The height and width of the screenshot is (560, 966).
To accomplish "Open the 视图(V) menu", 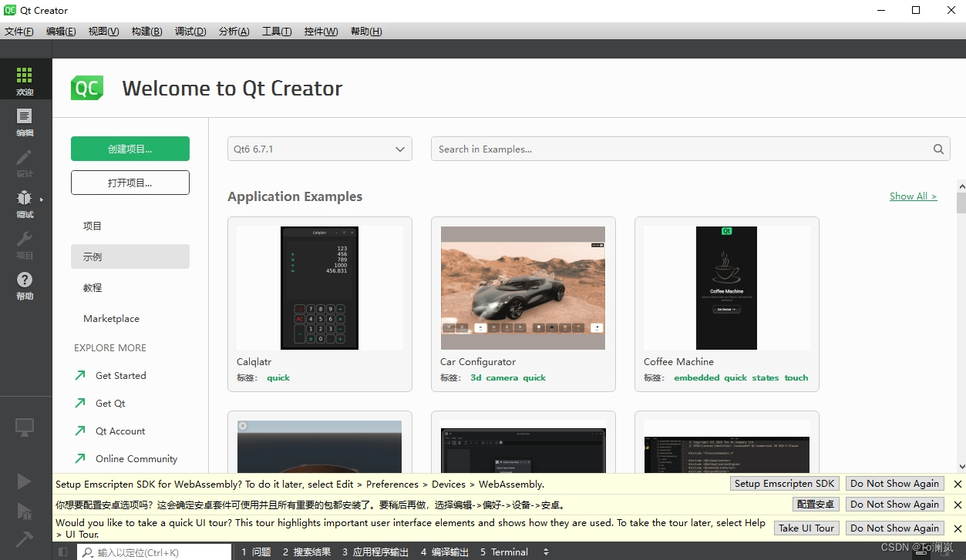I will [x=103, y=32].
